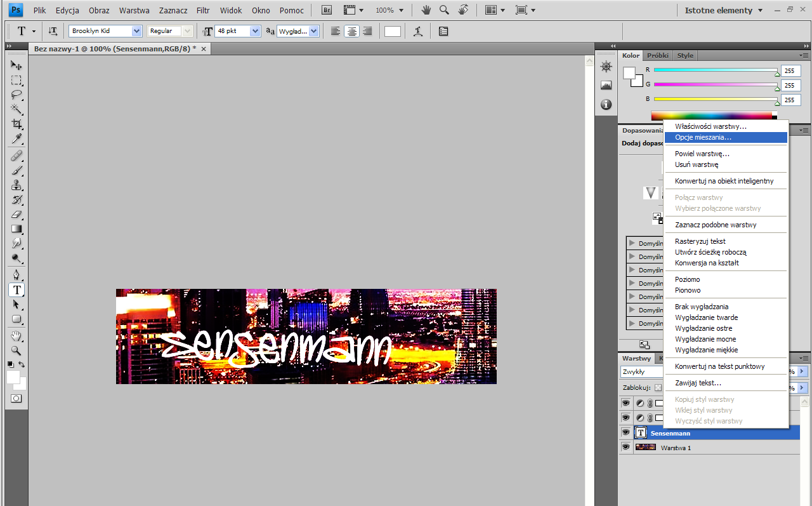
Task: Launch Bridge with the Br button
Action: tap(327, 10)
